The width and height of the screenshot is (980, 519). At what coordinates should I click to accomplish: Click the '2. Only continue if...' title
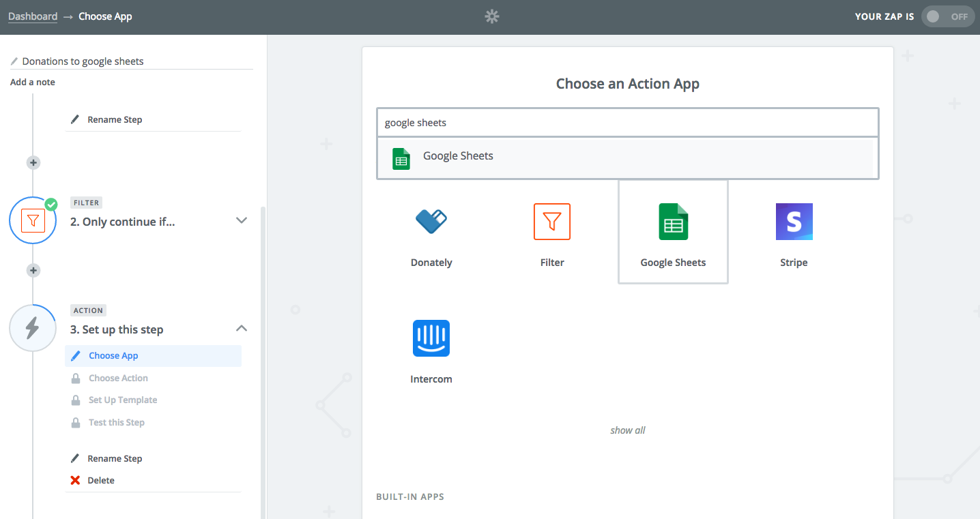[123, 222]
